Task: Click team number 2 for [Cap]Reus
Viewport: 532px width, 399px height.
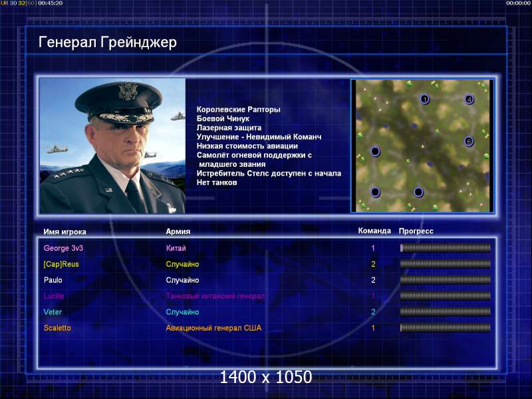Action: [x=373, y=264]
